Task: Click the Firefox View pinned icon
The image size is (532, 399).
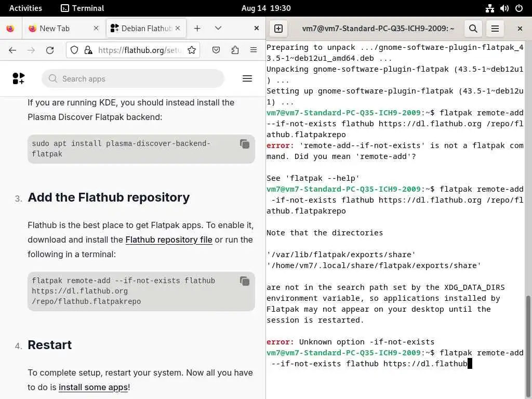Action: pyautogui.click(x=10, y=29)
